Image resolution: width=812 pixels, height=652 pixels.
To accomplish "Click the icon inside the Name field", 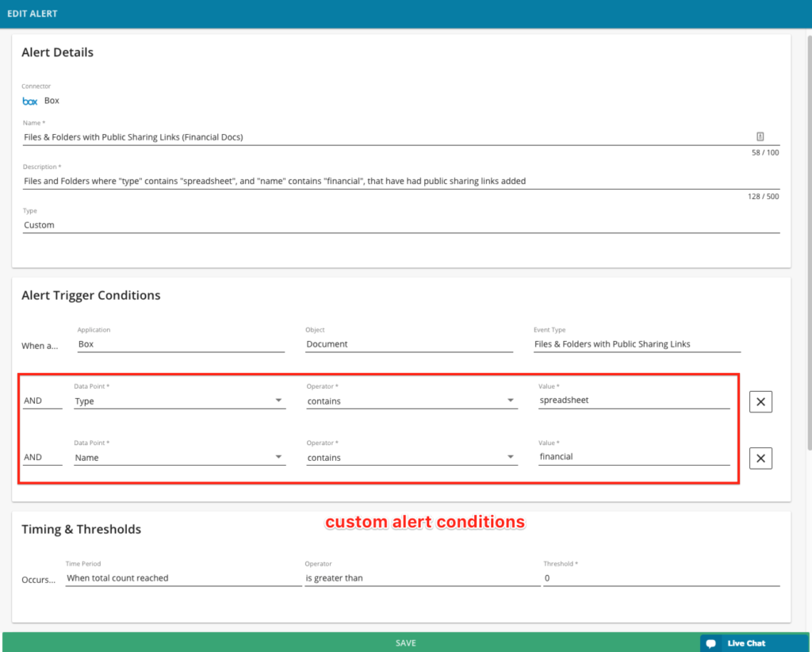I will [x=760, y=136].
